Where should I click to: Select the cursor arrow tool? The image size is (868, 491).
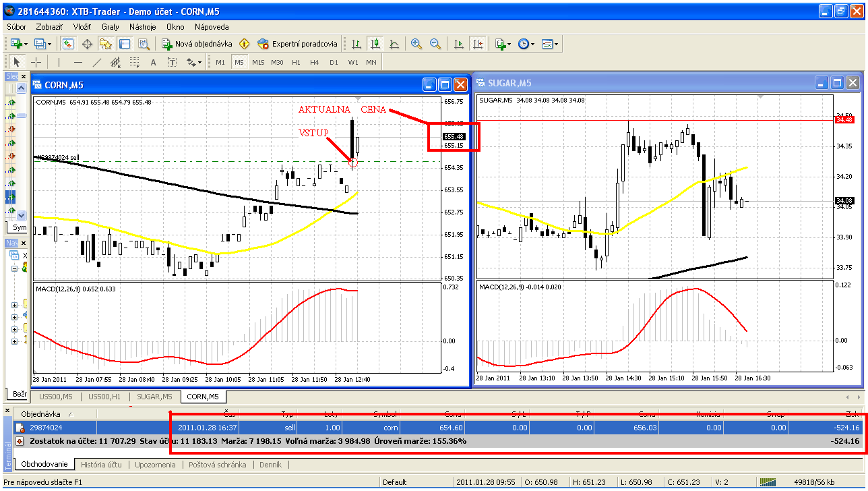[x=17, y=62]
